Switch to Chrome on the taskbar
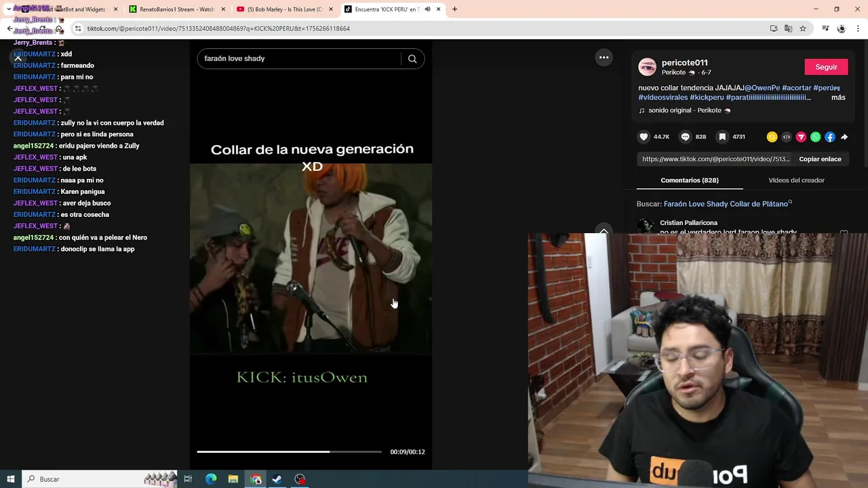The image size is (868, 488). click(x=256, y=479)
